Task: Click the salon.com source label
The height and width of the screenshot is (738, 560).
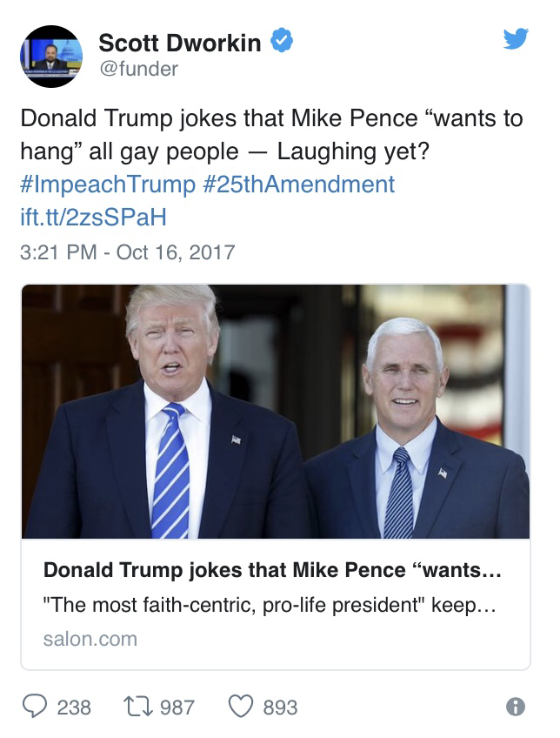Action: [x=90, y=639]
